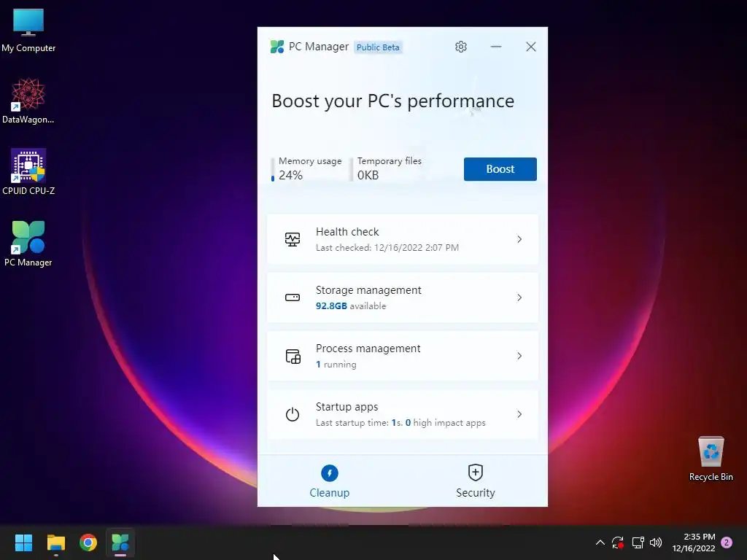The width and height of the screenshot is (747, 560).
Task: Open the clock and date 2:35 PM
Action: tap(694, 542)
